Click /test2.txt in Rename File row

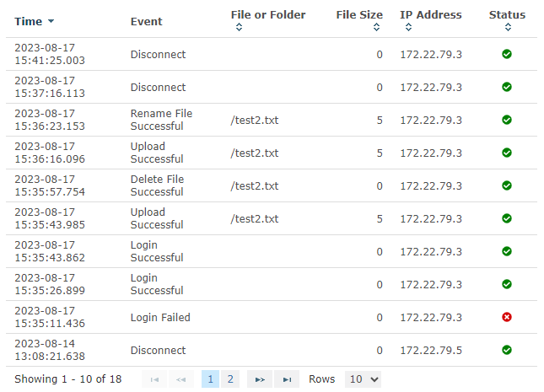[255, 120]
